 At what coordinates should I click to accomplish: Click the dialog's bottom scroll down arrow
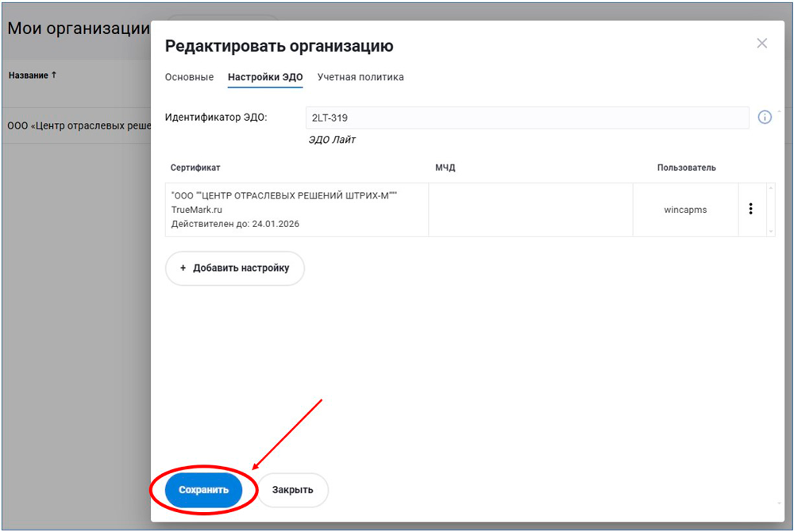779,503
